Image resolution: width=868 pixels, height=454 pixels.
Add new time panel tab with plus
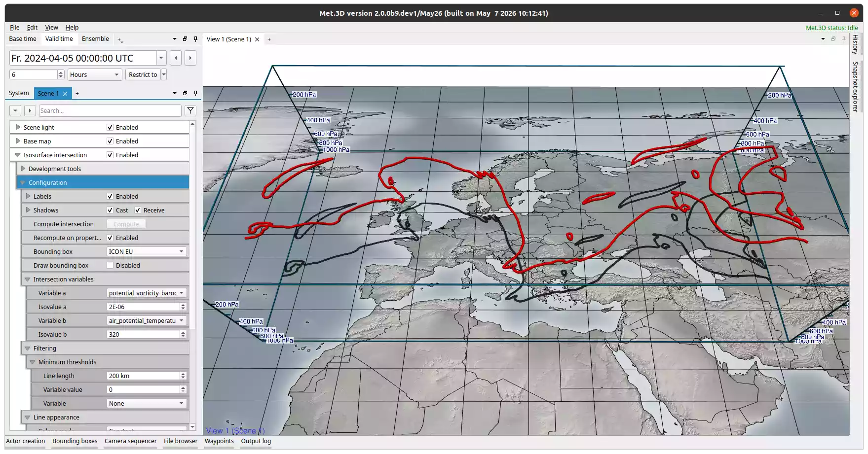point(119,39)
